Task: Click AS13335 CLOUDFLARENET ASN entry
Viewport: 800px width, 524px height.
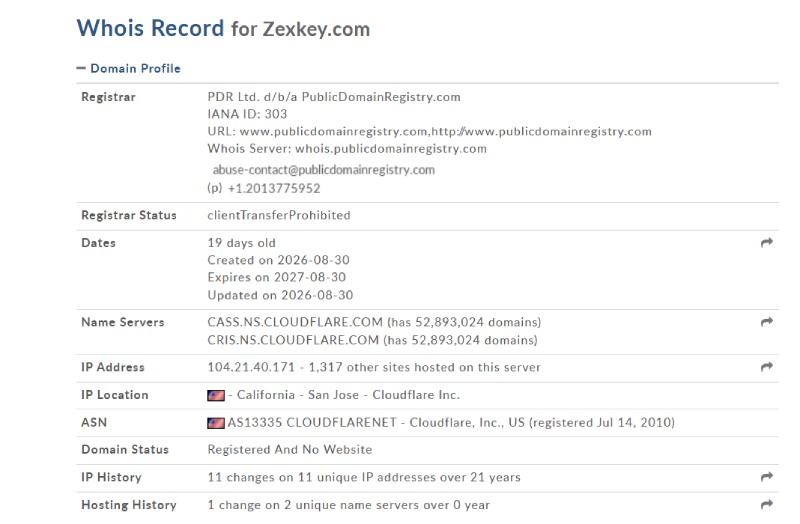Action: coord(451,422)
